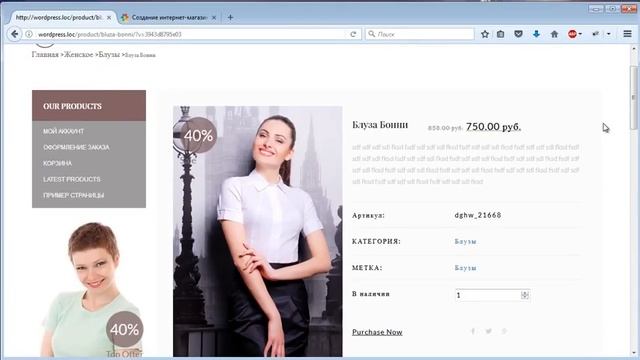This screenshot has height=360, width=640.
Task: Share via the Google Plus icon
Action: point(504,331)
